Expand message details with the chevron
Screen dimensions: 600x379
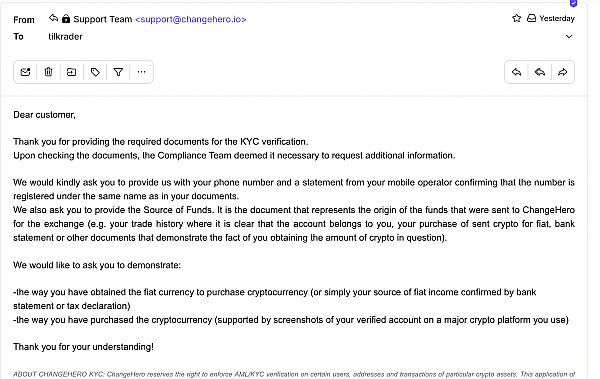pos(569,36)
